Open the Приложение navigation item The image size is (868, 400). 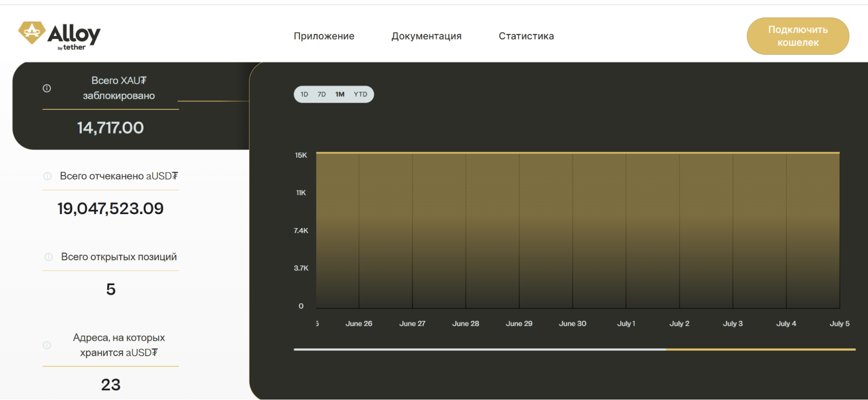click(324, 36)
